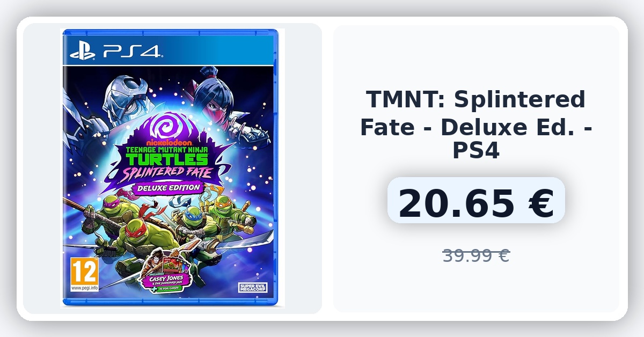Click the crossed-out 39.99 € price
The width and height of the screenshot is (644, 337).
click(476, 256)
